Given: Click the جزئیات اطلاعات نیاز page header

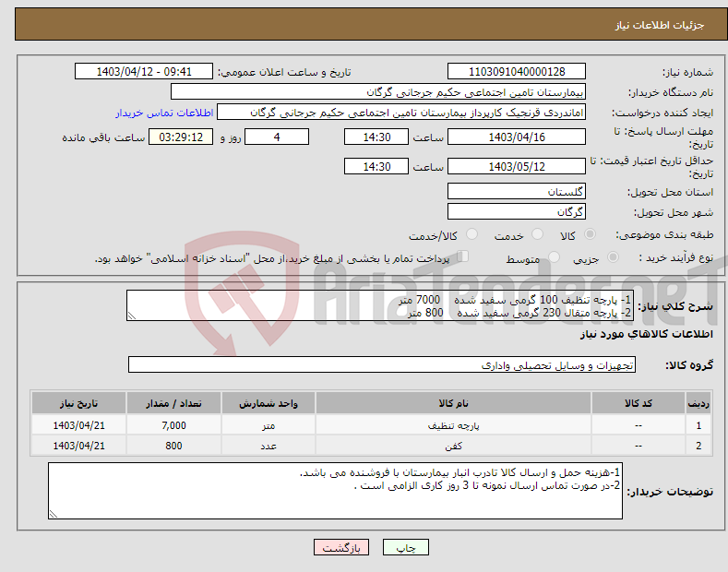Looking at the screenshot, I should (660, 25).
